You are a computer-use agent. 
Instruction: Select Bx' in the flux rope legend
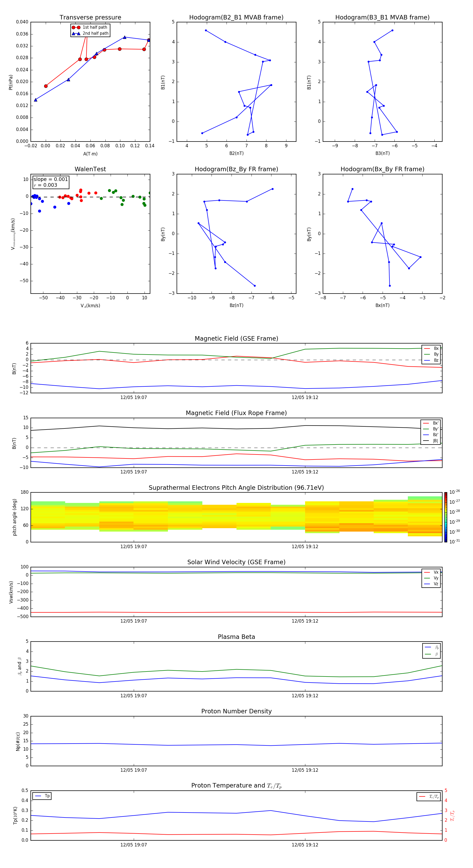coord(431,423)
